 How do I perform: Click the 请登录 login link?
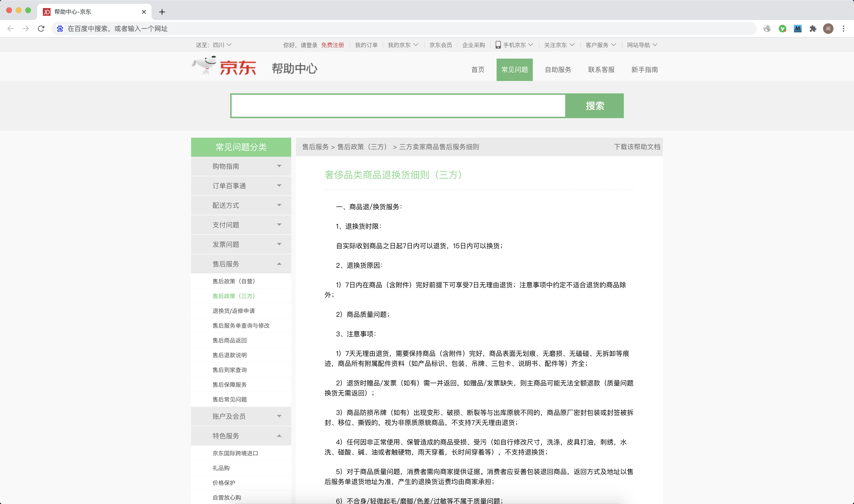309,45
